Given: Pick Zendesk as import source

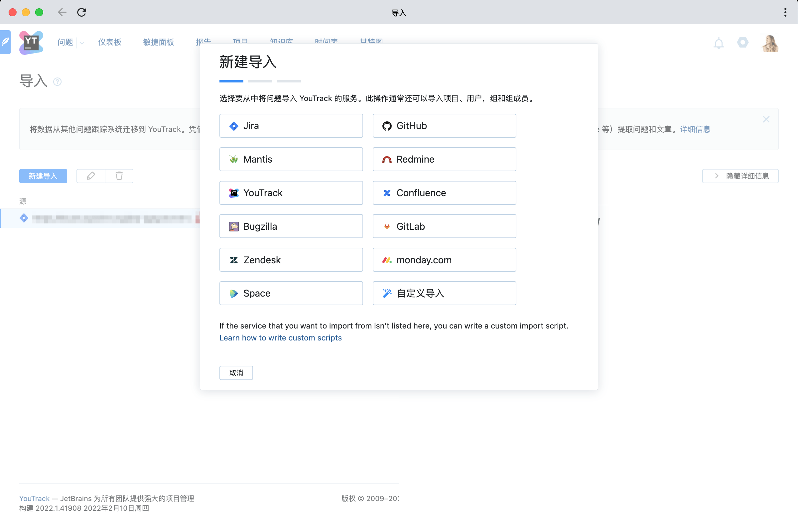Looking at the screenshot, I should click(x=291, y=260).
